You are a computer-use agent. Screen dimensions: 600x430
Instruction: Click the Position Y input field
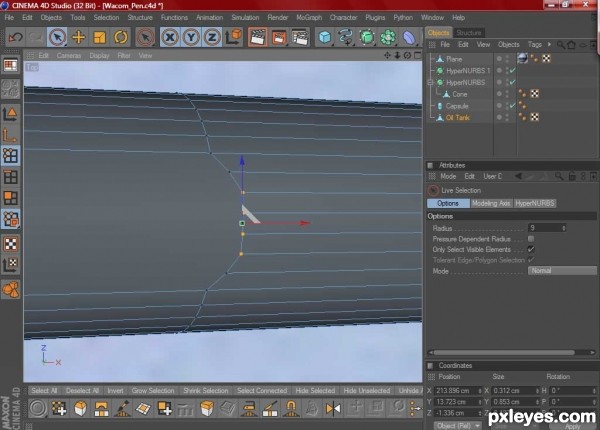(x=455, y=402)
